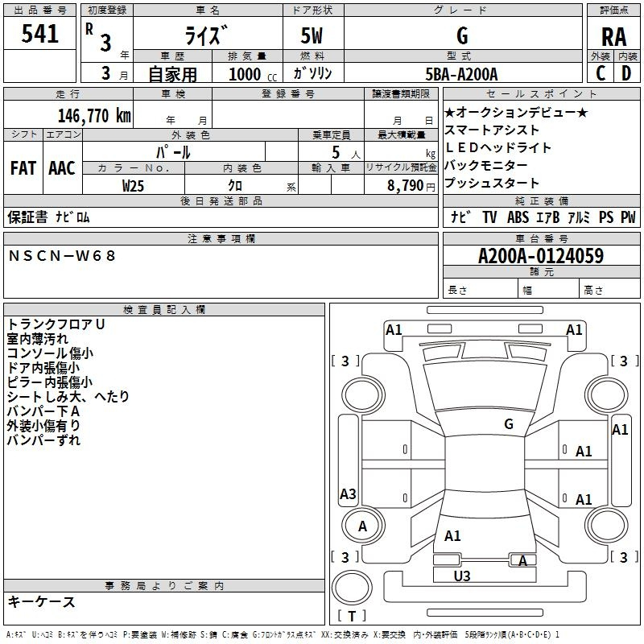Click the model code 5BA-A200A

[x=462, y=74]
